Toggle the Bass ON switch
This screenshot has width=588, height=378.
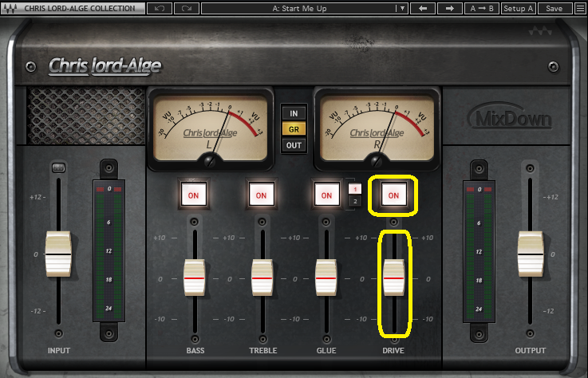195,195
